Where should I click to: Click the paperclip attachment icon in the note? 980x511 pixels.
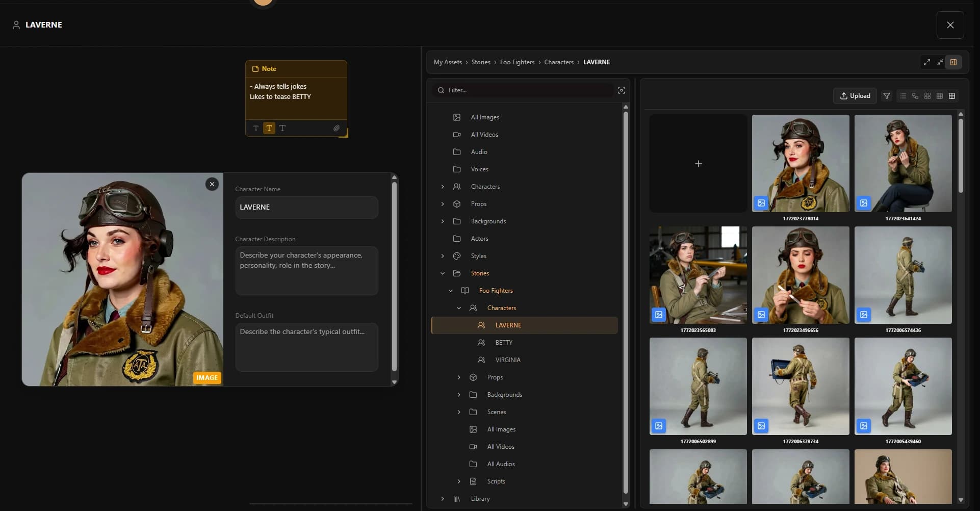pos(337,128)
